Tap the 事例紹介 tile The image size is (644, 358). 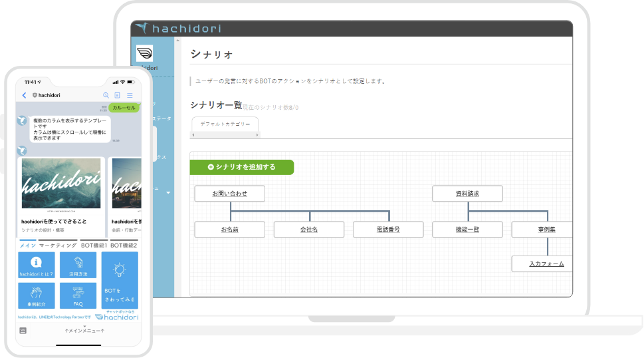[37, 295]
